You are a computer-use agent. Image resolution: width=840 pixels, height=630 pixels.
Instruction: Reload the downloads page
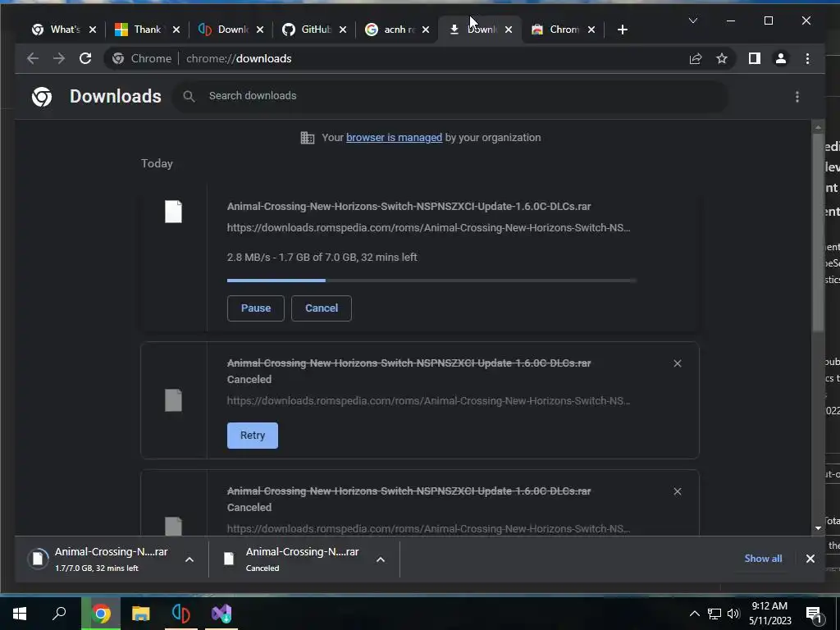pyautogui.click(x=85, y=58)
